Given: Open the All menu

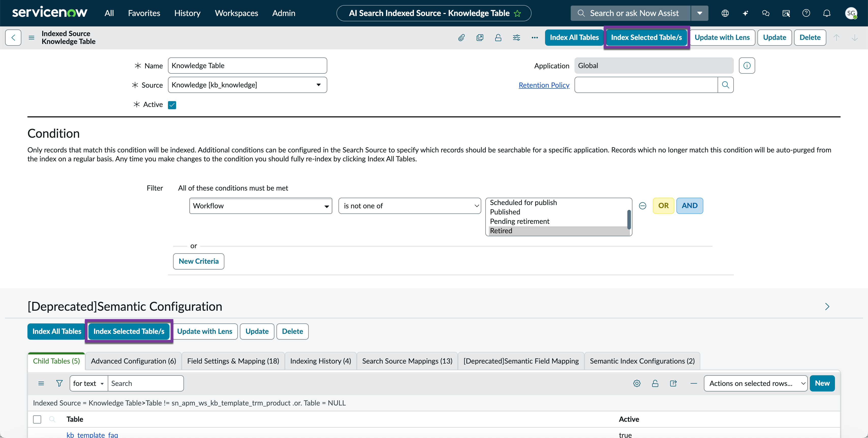Looking at the screenshot, I should click(x=109, y=13).
